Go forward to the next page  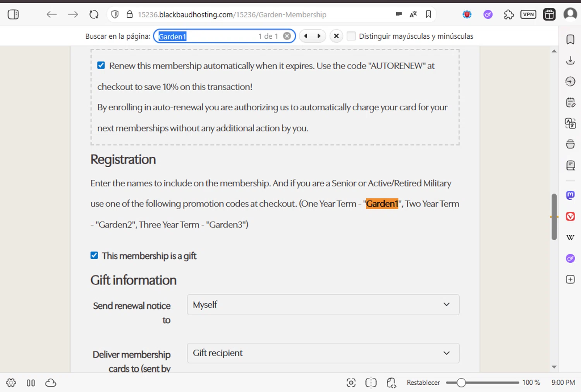[73, 15]
